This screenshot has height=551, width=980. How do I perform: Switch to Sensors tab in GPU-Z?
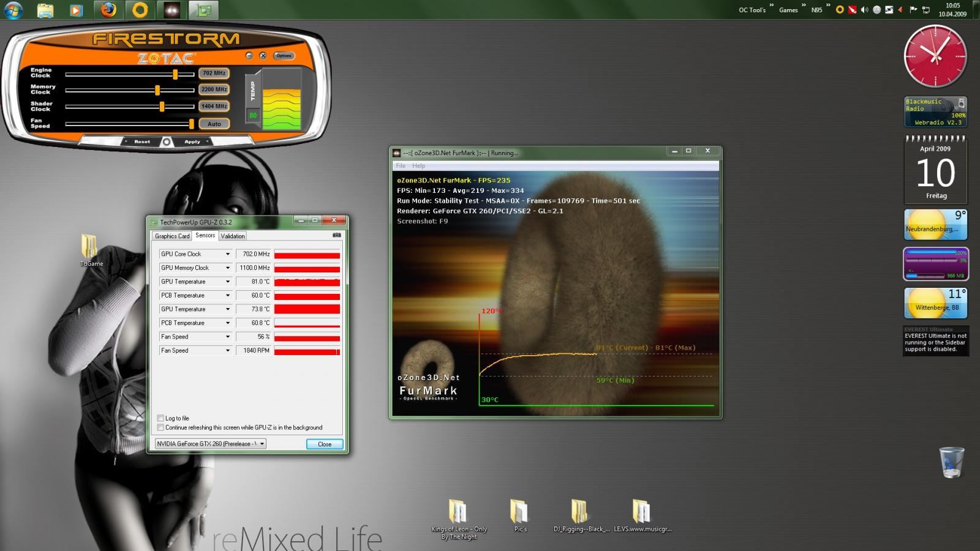point(205,235)
